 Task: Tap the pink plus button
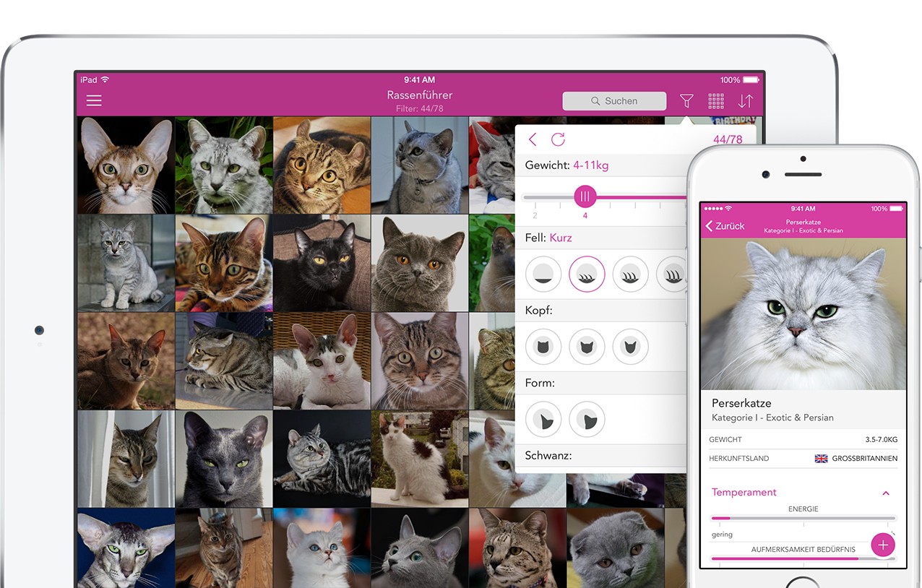coord(882,545)
